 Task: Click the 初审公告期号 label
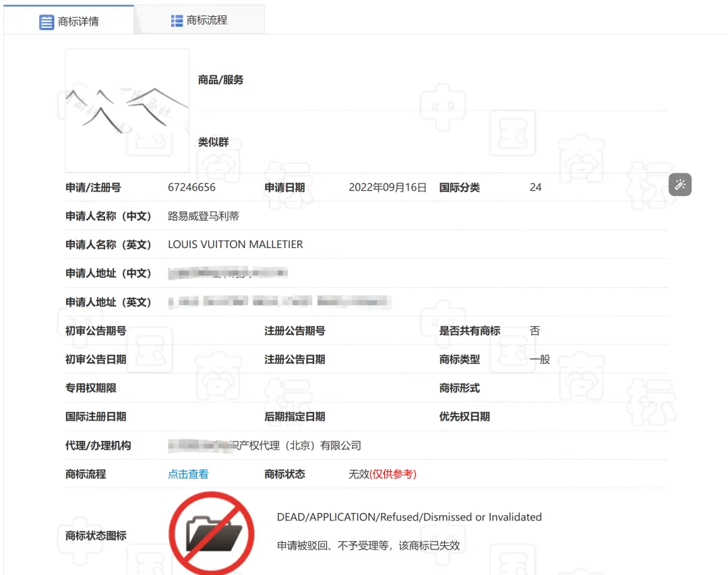[96, 331]
